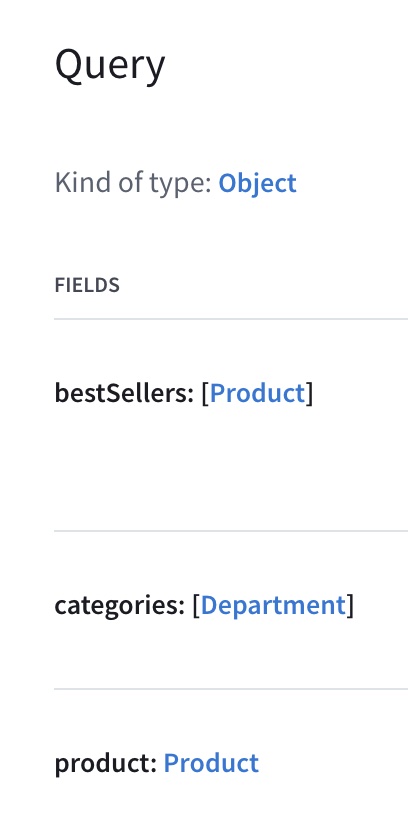Viewport: 408px width, 836px height.
Task: Select the bestSellers field name
Action: (x=124, y=393)
